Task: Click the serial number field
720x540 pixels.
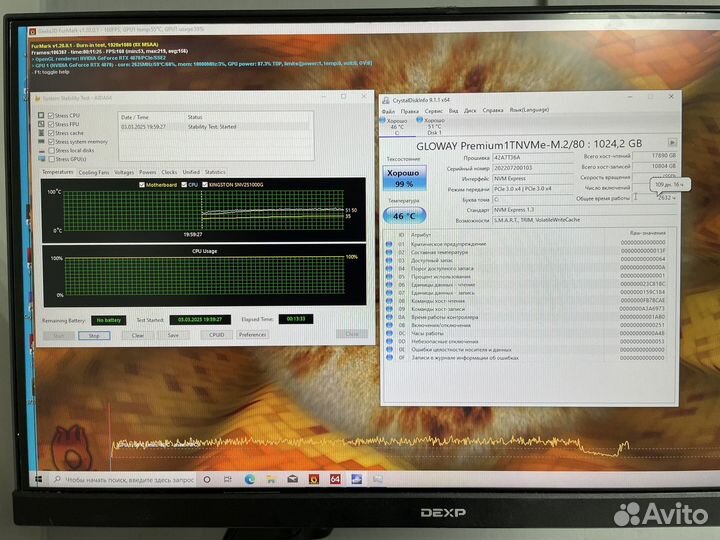Action: click(x=533, y=168)
